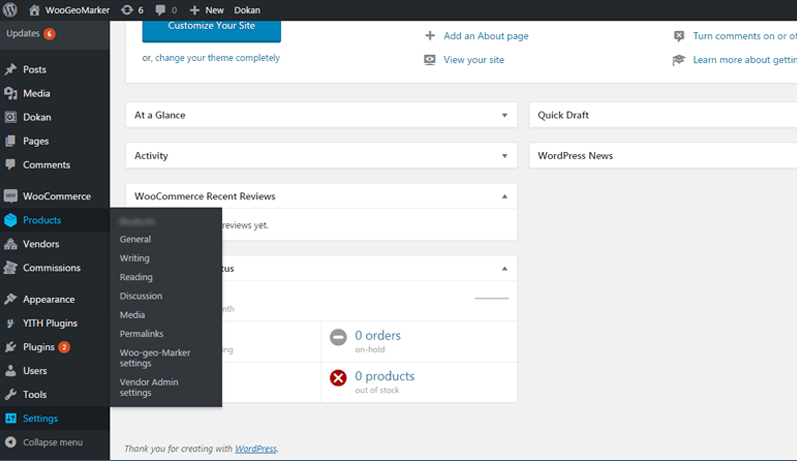Click the WooGeoMarker site name
This screenshot has height=461, width=797.
[x=77, y=10]
